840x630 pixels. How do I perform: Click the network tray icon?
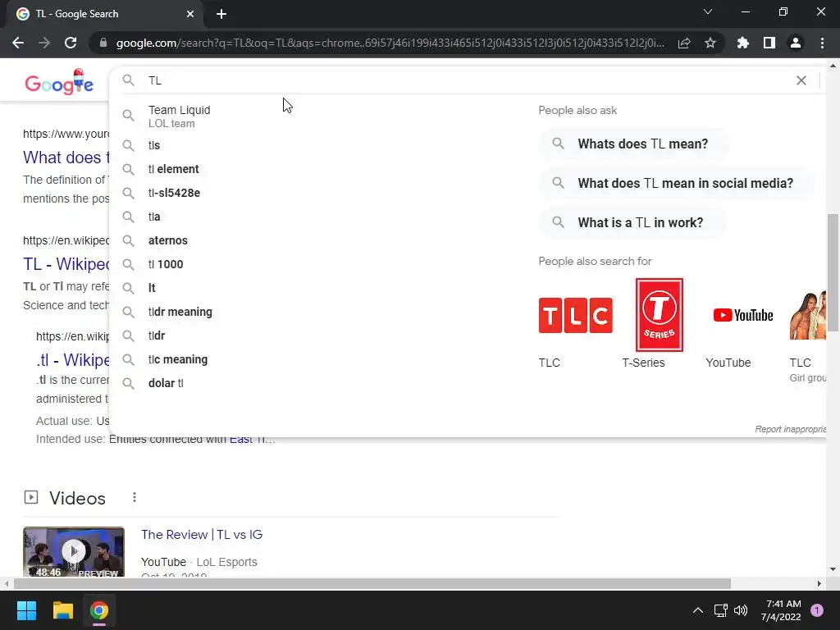pyautogui.click(x=720, y=610)
